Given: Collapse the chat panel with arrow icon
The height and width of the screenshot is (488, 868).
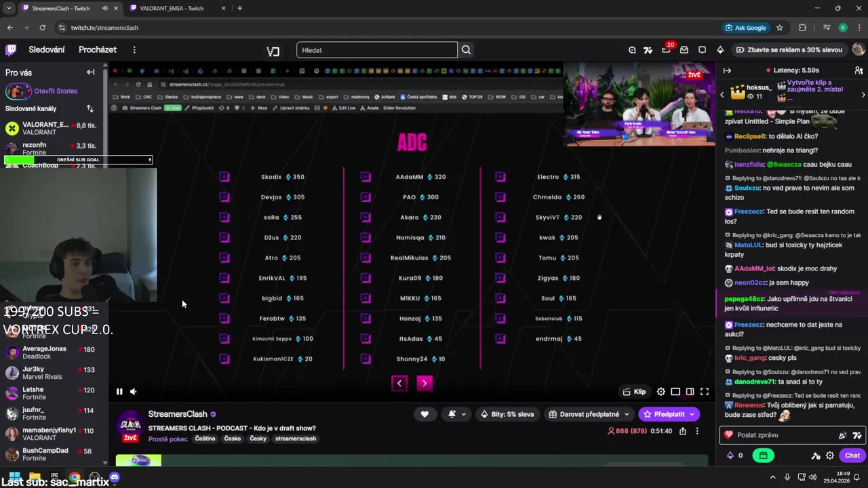Looking at the screenshot, I should point(727,70).
